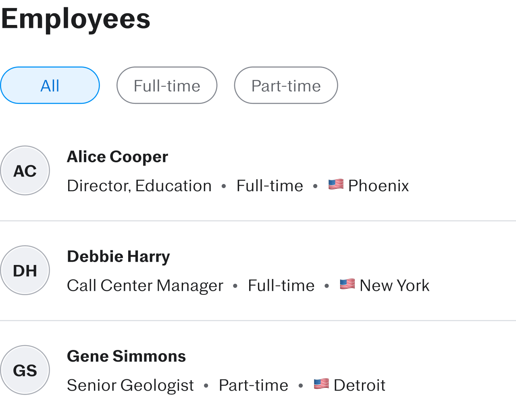Click the Employees page heading
The width and height of the screenshot is (516, 420).
(75, 18)
